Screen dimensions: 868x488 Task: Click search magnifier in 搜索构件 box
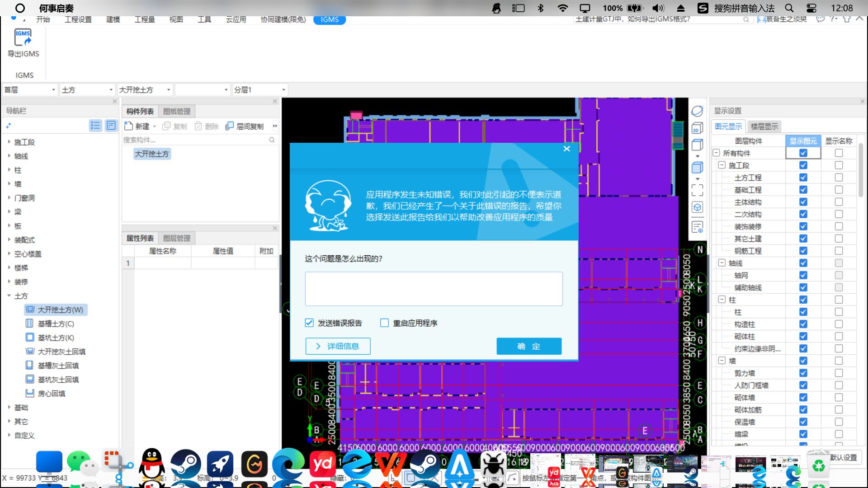coord(272,140)
